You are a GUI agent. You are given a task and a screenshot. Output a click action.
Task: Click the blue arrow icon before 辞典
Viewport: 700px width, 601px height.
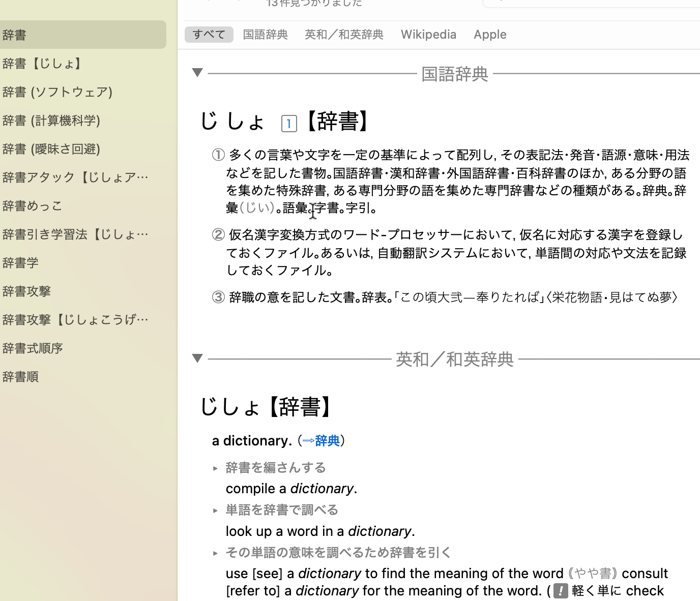click(x=309, y=441)
